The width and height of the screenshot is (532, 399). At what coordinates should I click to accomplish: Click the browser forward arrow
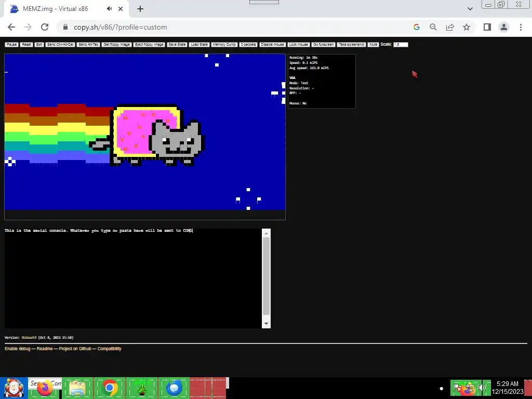28,27
